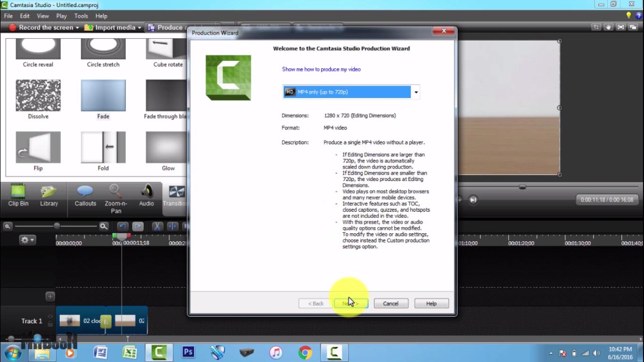Open the Callouts tool
Image resolution: width=644 pixels, height=362 pixels.
click(85, 195)
